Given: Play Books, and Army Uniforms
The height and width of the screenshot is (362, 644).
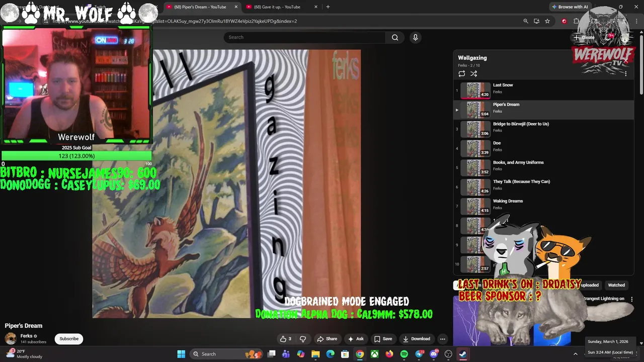Looking at the screenshot, I should click(x=543, y=167).
